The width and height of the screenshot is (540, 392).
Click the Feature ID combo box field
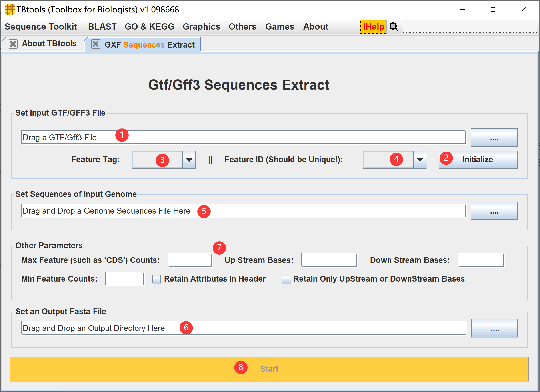(x=388, y=160)
